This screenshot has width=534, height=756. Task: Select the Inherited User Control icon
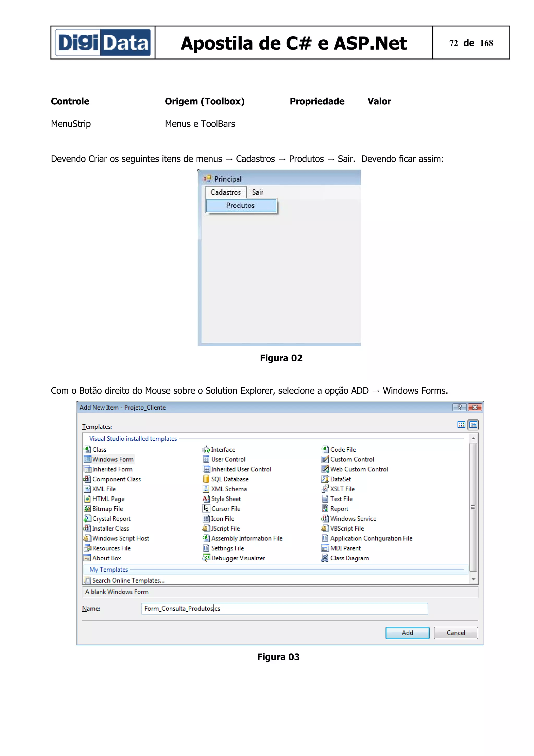[206, 469]
